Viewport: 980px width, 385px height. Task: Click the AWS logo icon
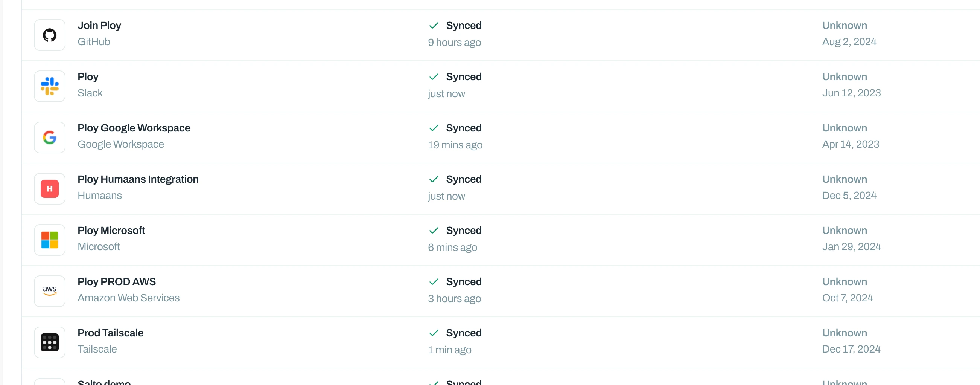(x=49, y=291)
